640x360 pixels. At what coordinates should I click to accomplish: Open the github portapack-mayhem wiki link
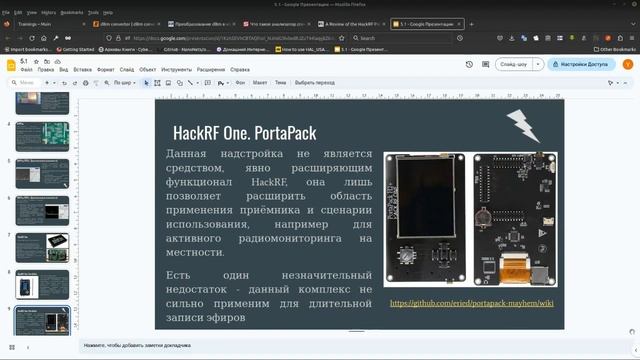(472, 303)
